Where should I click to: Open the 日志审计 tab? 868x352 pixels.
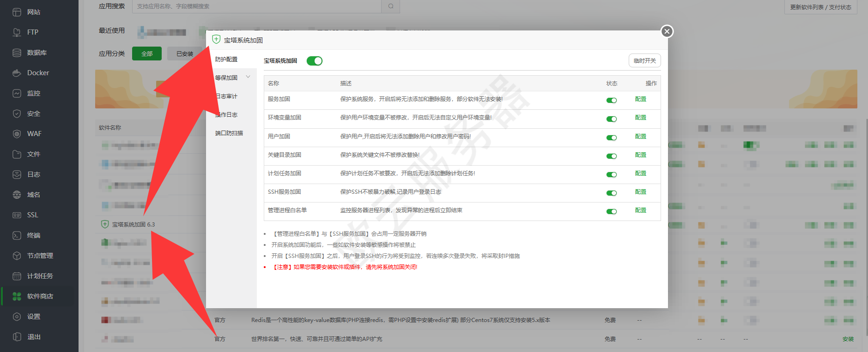[226, 96]
